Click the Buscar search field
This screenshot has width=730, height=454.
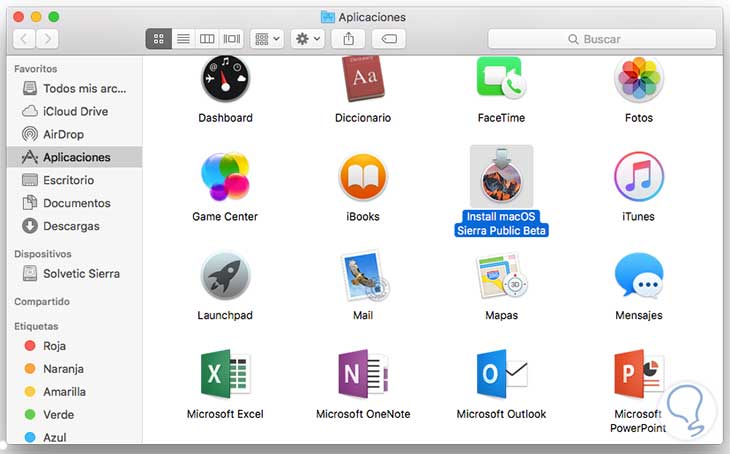point(602,39)
